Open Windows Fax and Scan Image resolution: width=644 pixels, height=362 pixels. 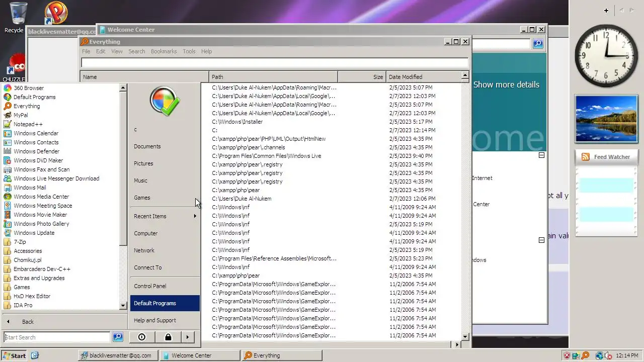[x=41, y=169]
